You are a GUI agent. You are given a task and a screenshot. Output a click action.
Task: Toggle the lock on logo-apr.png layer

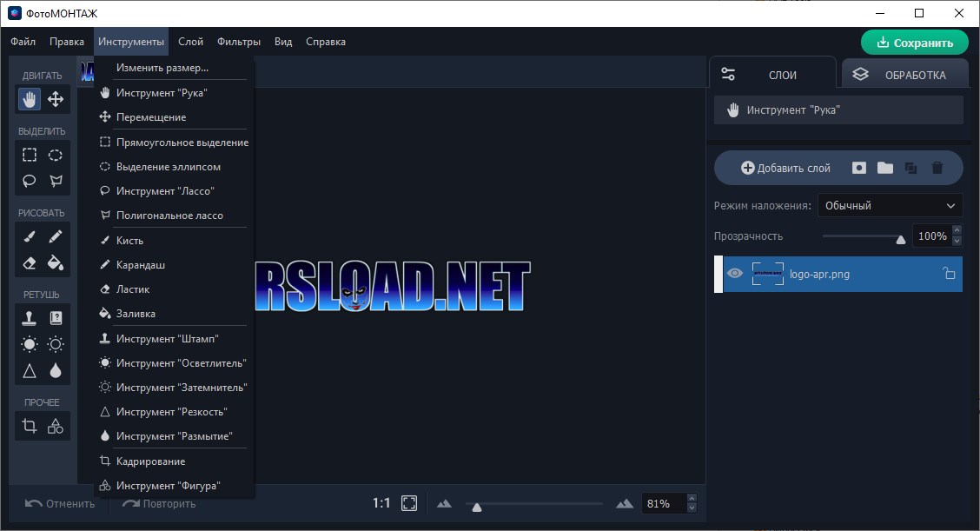(x=949, y=273)
